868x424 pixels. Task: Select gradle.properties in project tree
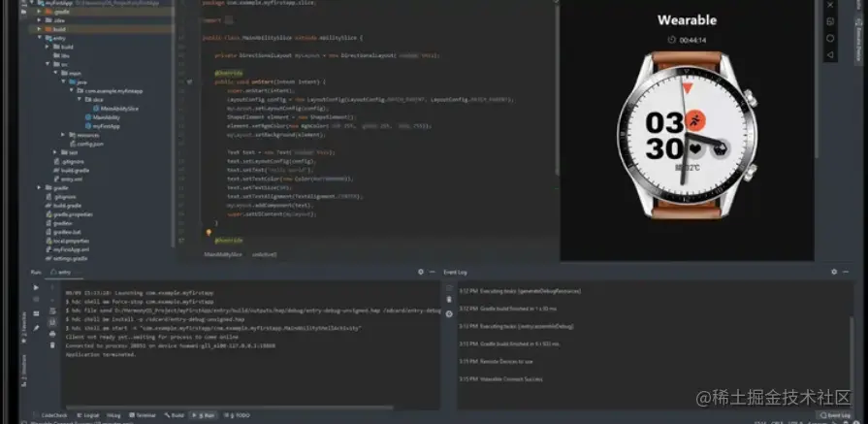(x=69, y=214)
